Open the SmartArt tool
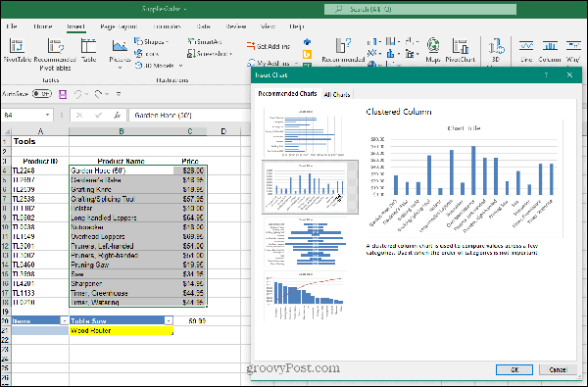Screen dimensions: 588x387 205,41
